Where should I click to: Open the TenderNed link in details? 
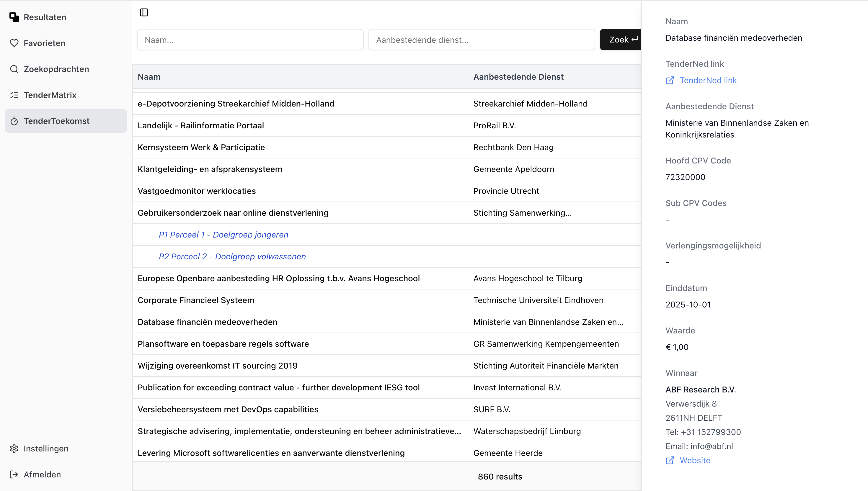pos(708,80)
